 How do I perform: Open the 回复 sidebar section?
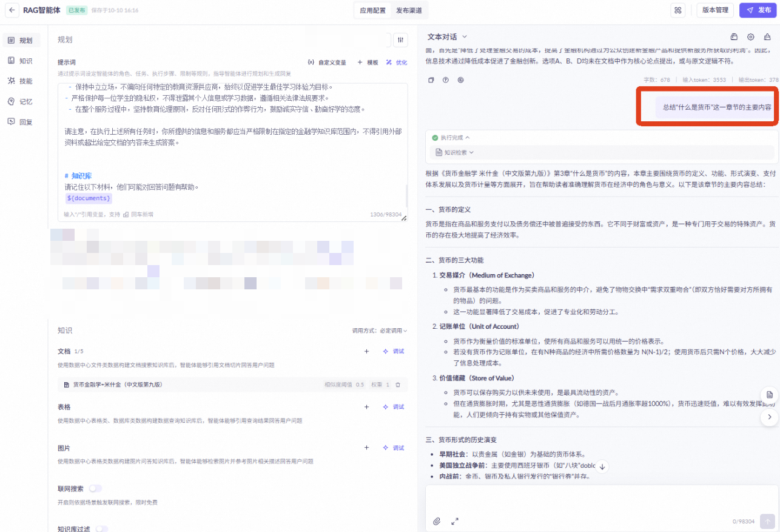(21, 121)
